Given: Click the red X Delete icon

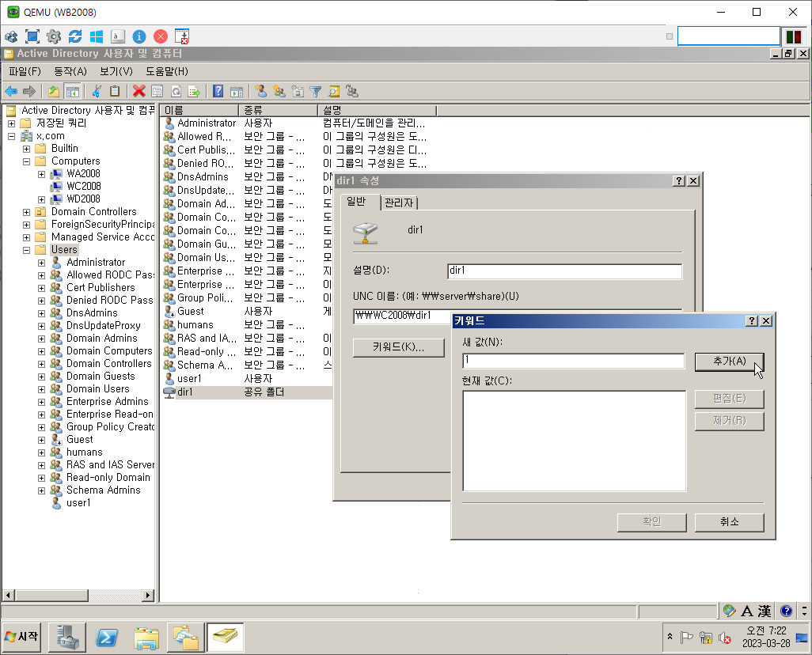Looking at the screenshot, I should coord(138,92).
